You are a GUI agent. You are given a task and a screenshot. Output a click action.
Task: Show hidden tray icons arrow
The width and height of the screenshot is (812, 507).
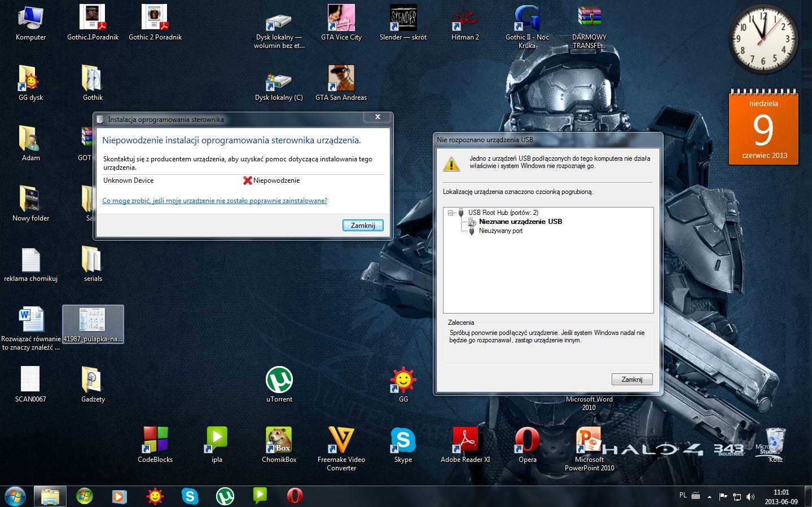tap(709, 497)
